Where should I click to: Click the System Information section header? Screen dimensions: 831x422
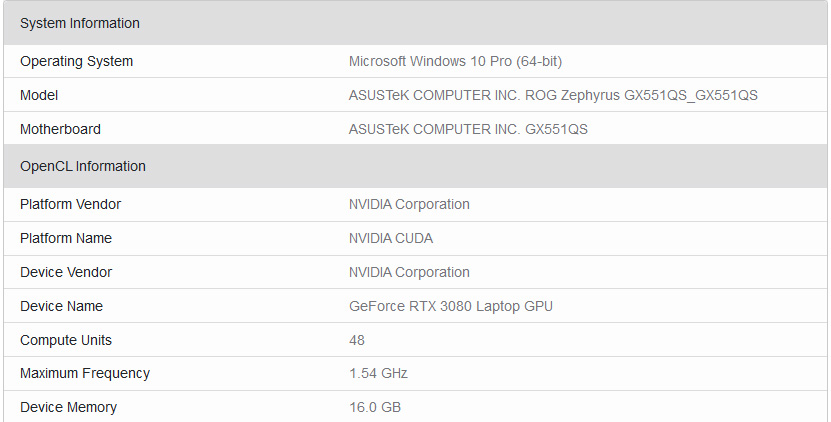click(416, 23)
